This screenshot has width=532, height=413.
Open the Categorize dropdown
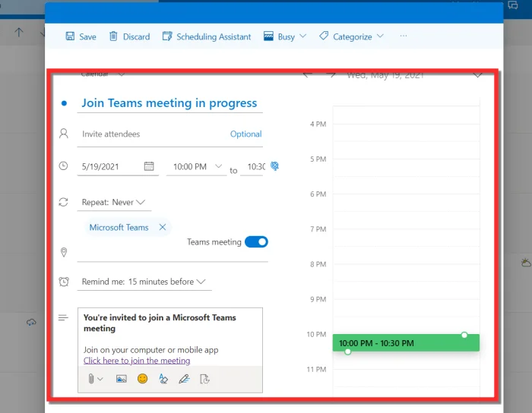(351, 36)
